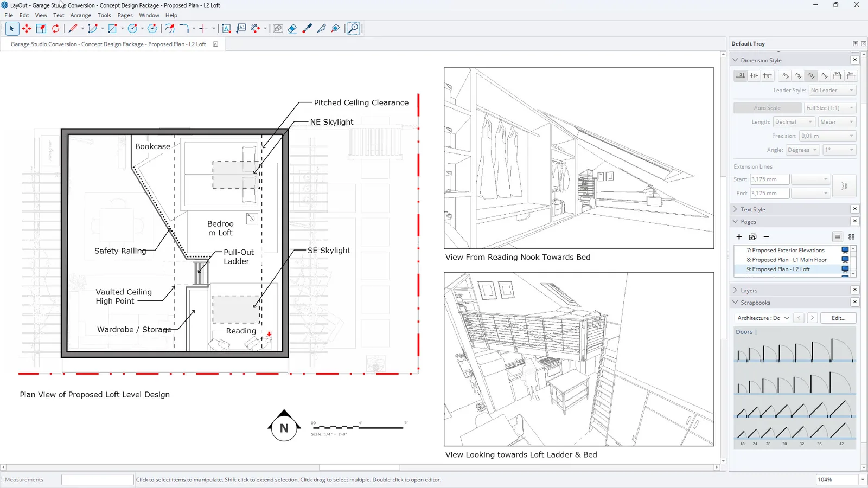Toggle presentation visibility for Proposed Plan - L1 Main Floor
868x488 pixels.
(x=845, y=260)
